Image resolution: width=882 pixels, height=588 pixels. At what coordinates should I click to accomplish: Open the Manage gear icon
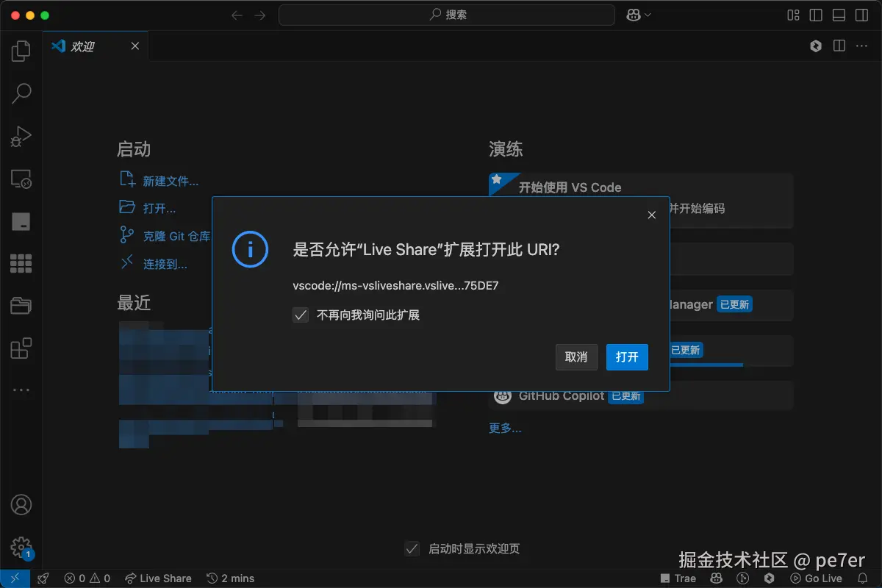(x=21, y=547)
